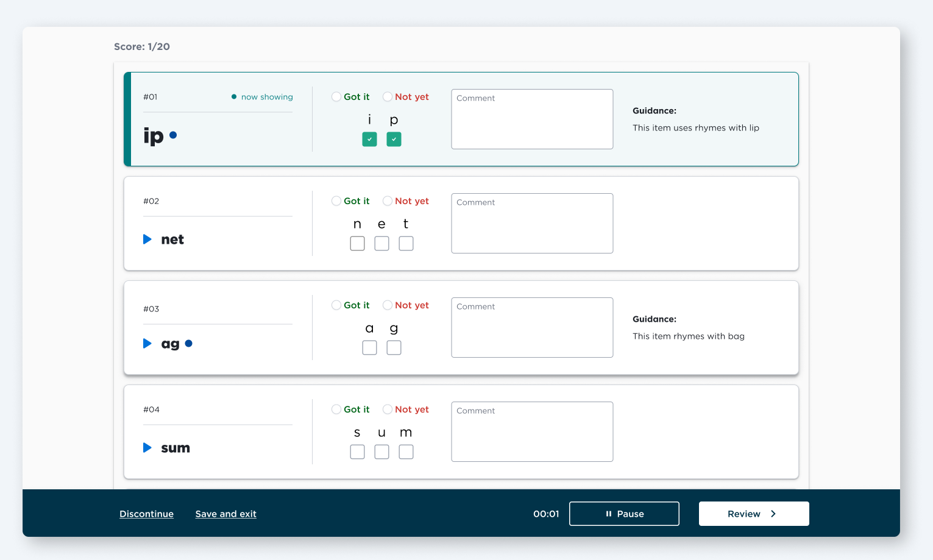The image size is (933, 560).
Task: Click the Save and exit link
Action: [x=225, y=514]
